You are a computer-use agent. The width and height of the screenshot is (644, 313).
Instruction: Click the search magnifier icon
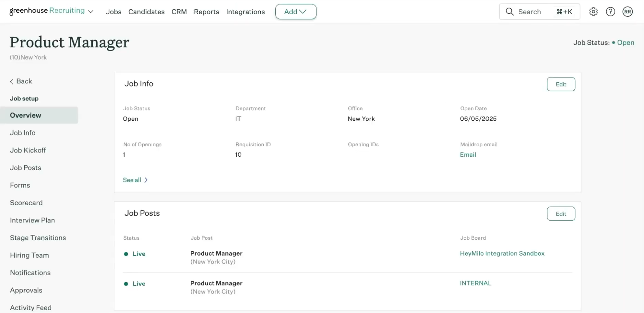pos(510,12)
